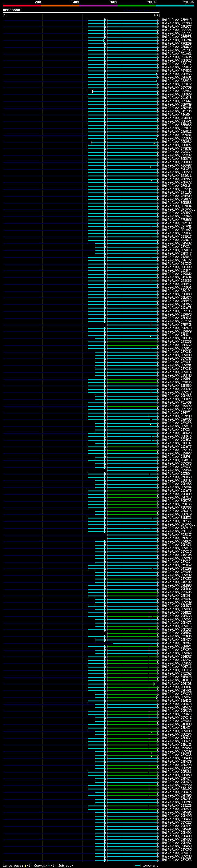Select UniRef100_Q8VXF8 label
197x868 pixels.
[177, 393]
